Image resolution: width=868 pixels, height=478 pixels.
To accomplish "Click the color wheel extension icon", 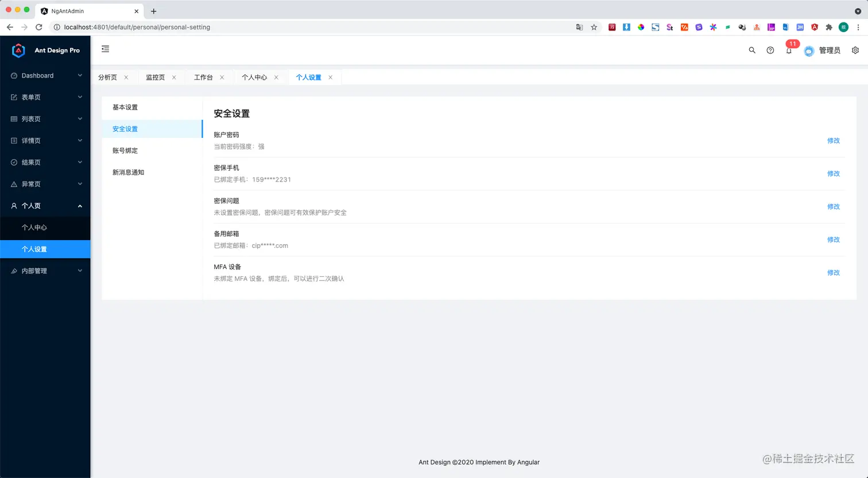I will pyautogui.click(x=641, y=27).
